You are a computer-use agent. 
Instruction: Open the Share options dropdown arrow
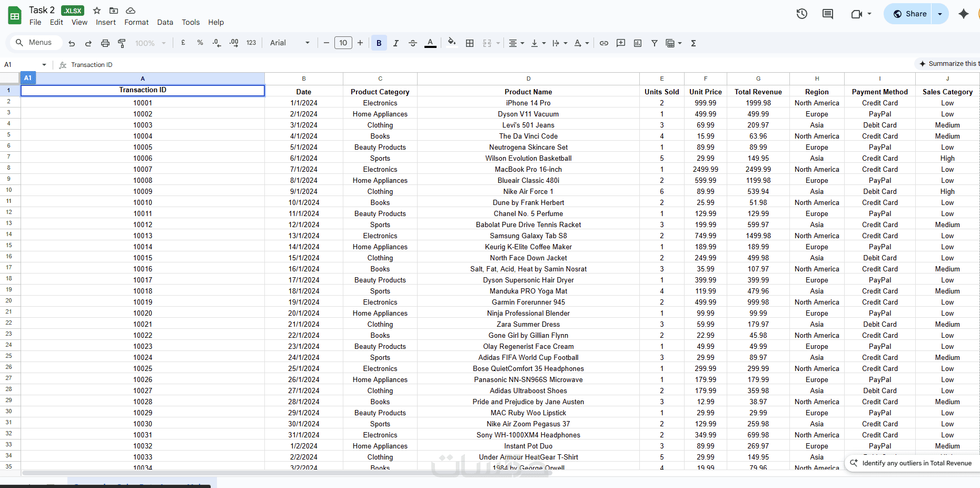pyautogui.click(x=940, y=14)
